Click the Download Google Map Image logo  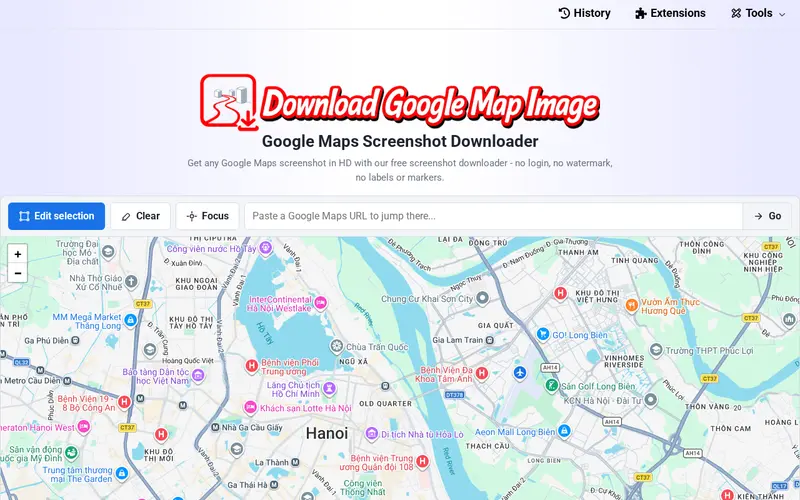click(399, 103)
